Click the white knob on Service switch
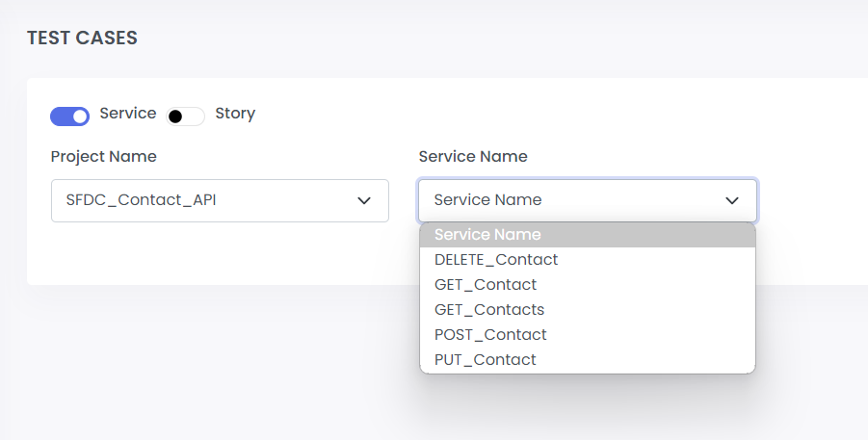Image resolution: width=868 pixels, height=440 pixels. pos(80,116)
